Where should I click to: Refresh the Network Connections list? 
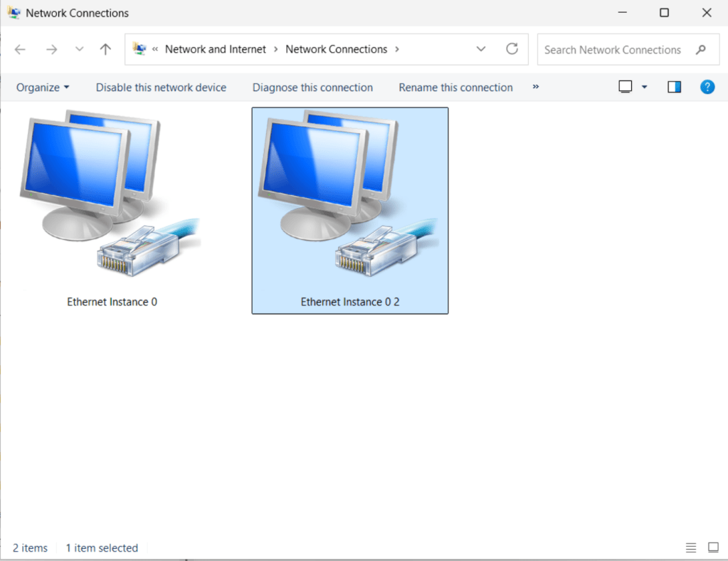pos(512,49)
